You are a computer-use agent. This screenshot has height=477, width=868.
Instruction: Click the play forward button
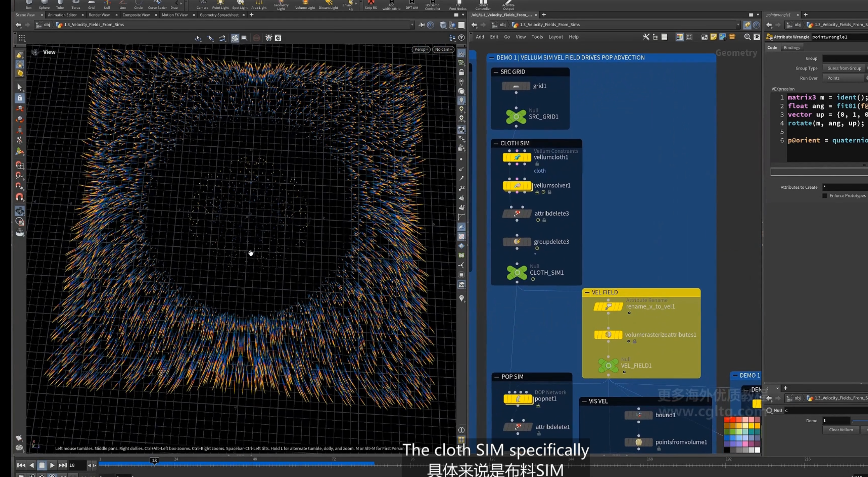pyautogui.click(x=52, y=465)
